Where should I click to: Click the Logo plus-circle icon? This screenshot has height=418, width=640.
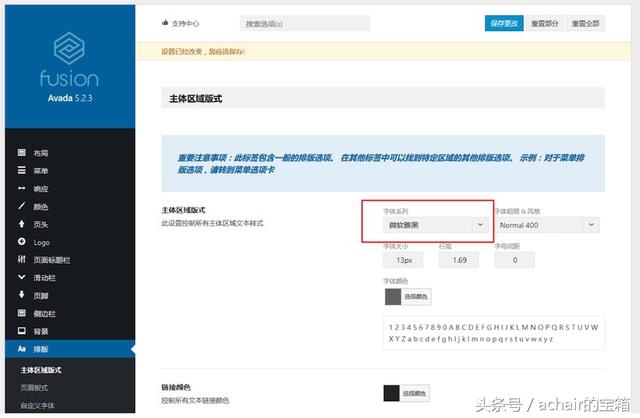pyautogui.click(x=22, y=242)
